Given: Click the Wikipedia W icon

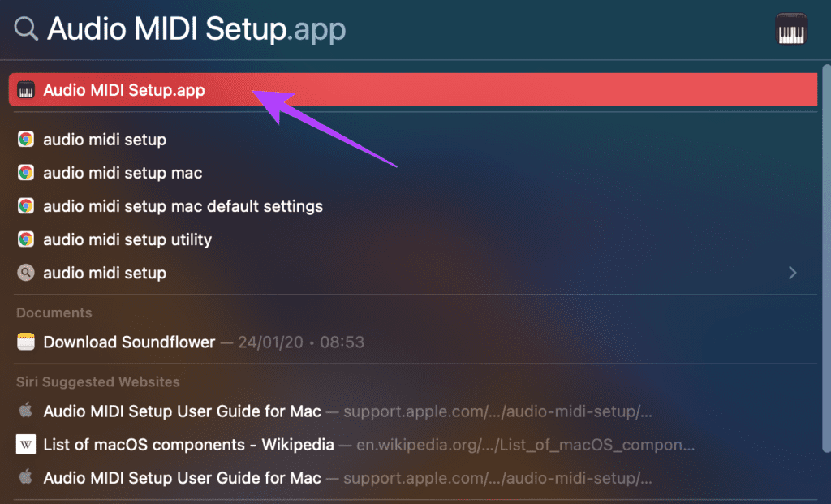Looking at the screenshot, I should 25,444.
